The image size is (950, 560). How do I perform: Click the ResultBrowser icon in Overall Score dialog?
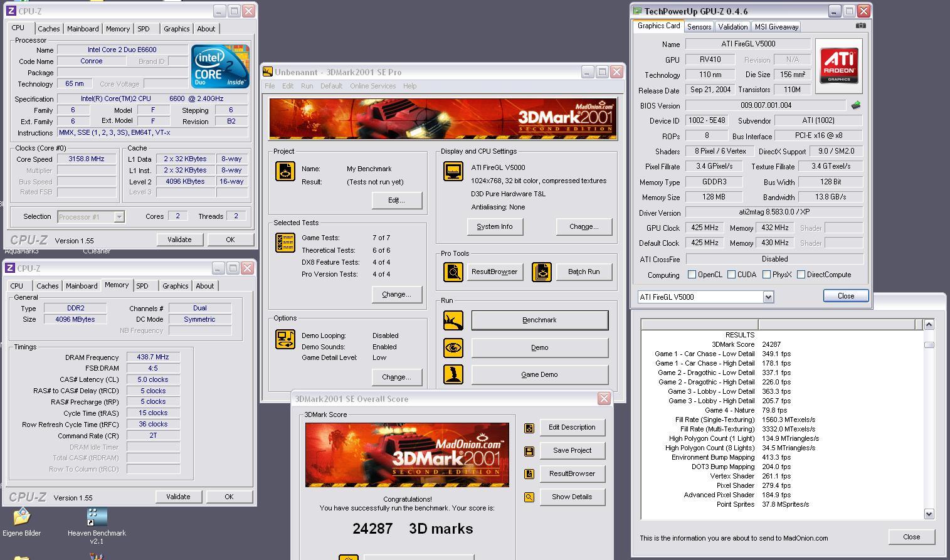529,474
